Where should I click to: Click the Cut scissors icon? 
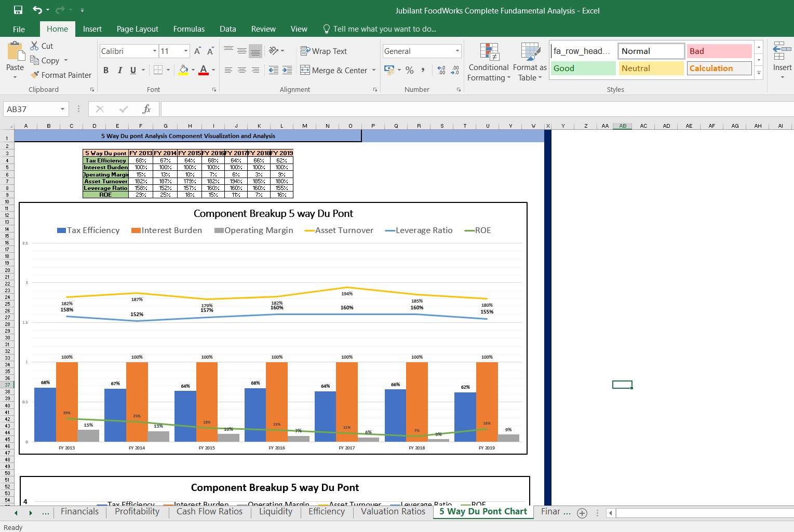click(35, 46)
